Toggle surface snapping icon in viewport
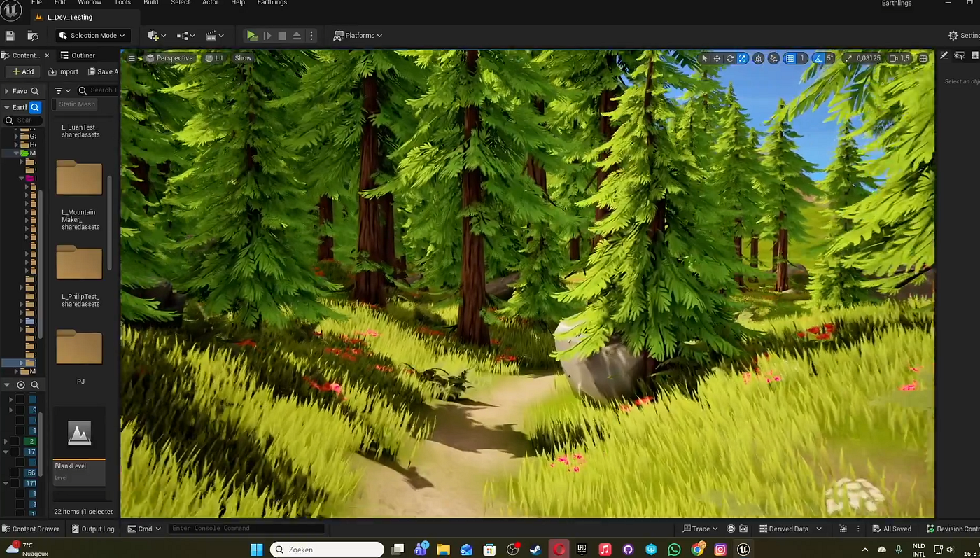Screen dimensions: 980x558 click(x=773, y=58)
